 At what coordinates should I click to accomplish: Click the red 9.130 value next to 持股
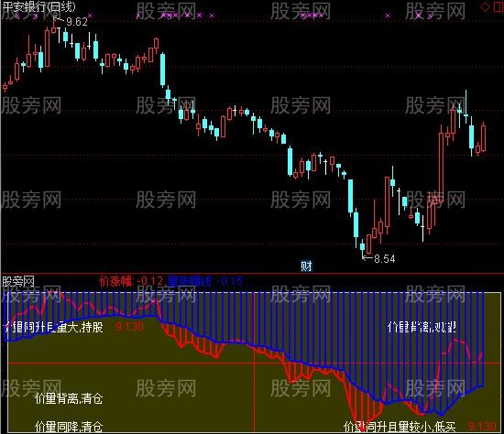129,327
